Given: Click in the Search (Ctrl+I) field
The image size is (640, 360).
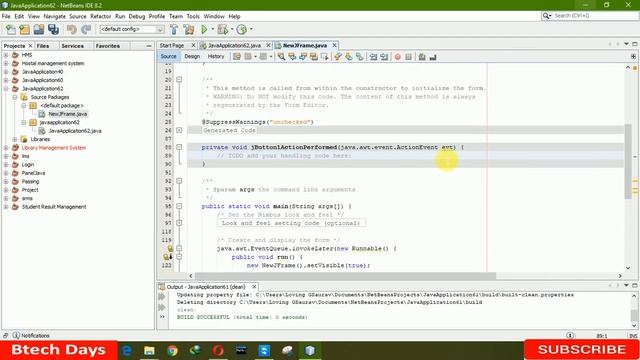Looking at the screenshot, I should coord(595,16).
